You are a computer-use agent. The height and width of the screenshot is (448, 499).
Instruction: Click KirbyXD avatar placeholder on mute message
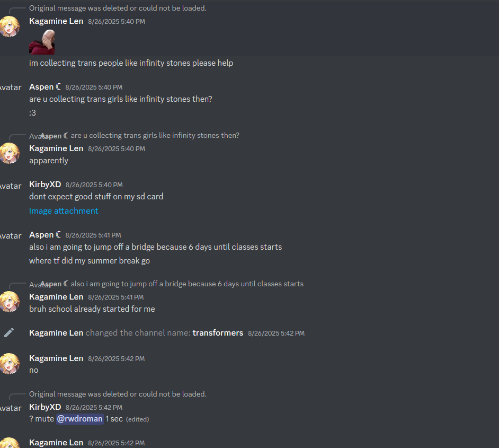pyautogui.click(x=11, y=408)
